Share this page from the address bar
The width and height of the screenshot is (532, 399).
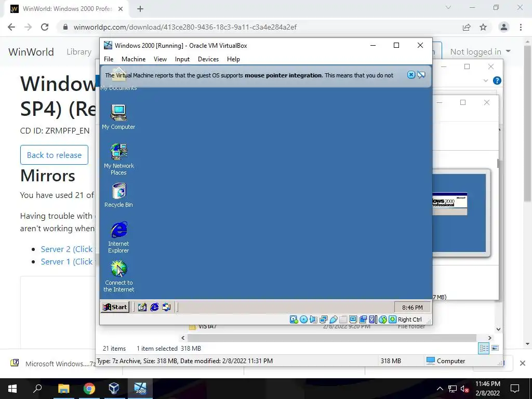click(x=467, y=27)
